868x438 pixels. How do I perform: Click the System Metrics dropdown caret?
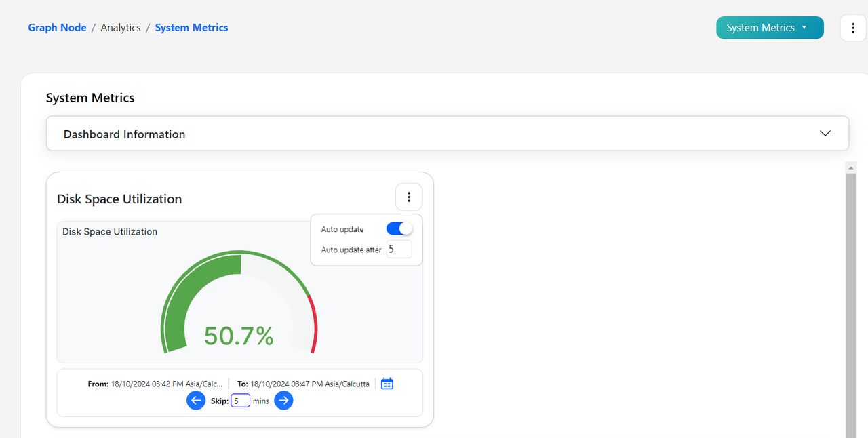(x=804, y=28)
